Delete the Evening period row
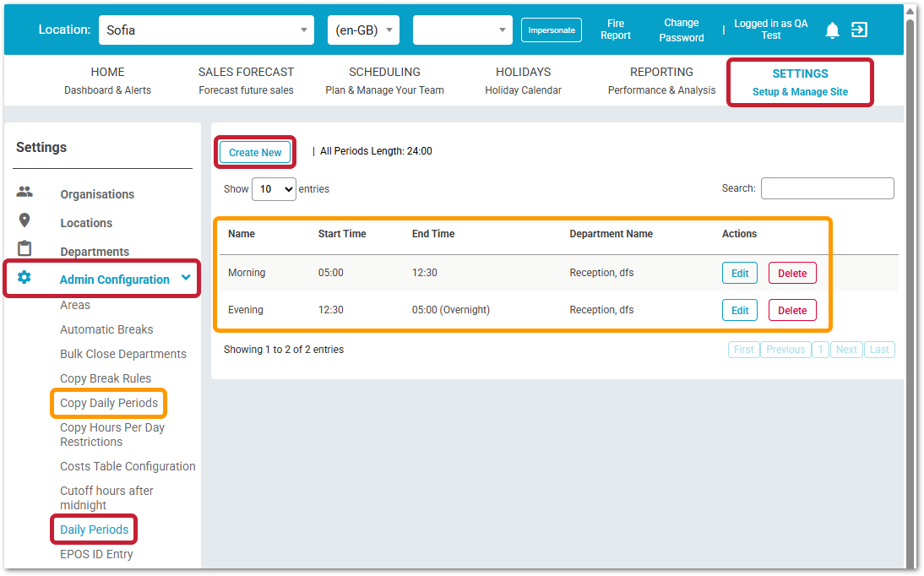Screen dimensions: 924x576 (x=791, y=310)
